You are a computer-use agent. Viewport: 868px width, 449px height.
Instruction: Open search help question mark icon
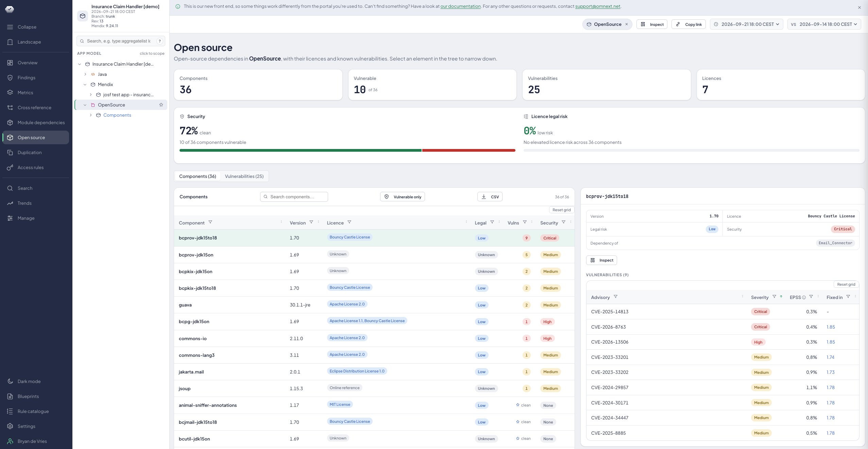click(159, 41)
